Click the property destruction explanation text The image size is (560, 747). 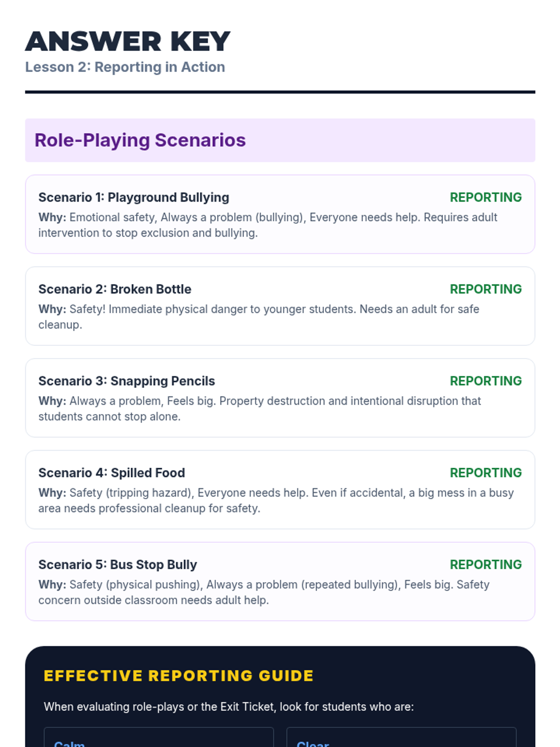(x=259, y=409)
